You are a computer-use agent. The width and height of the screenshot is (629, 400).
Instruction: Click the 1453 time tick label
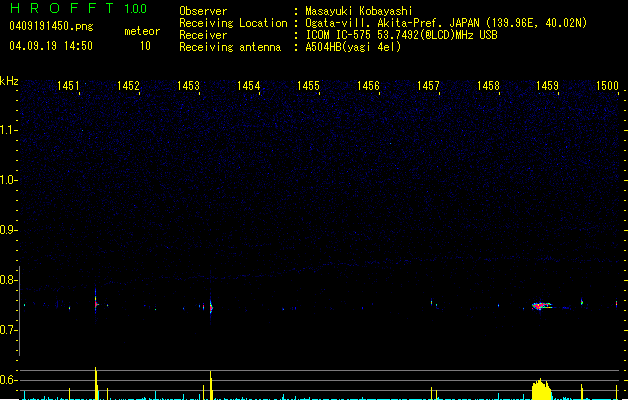point(188,86)
